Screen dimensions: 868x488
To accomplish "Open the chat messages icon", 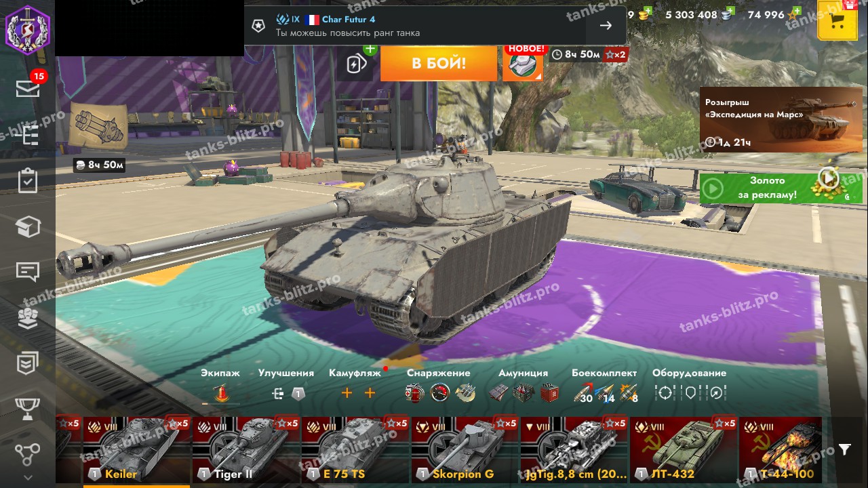I will (28, 272).
